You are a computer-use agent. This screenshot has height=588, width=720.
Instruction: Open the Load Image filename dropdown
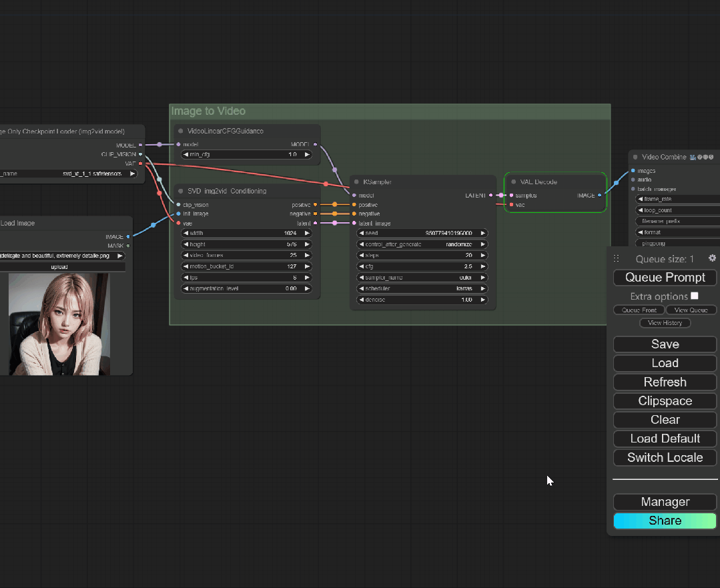[x=63, y=256]
